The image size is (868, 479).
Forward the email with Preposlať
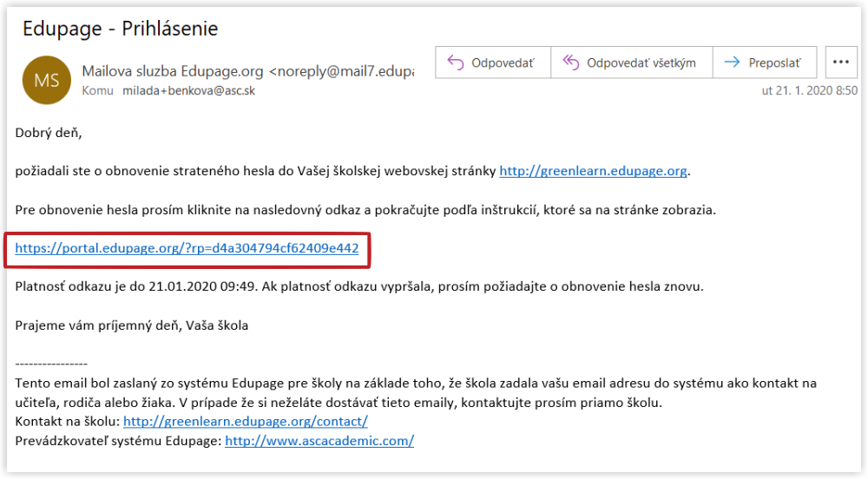[765, 62]
